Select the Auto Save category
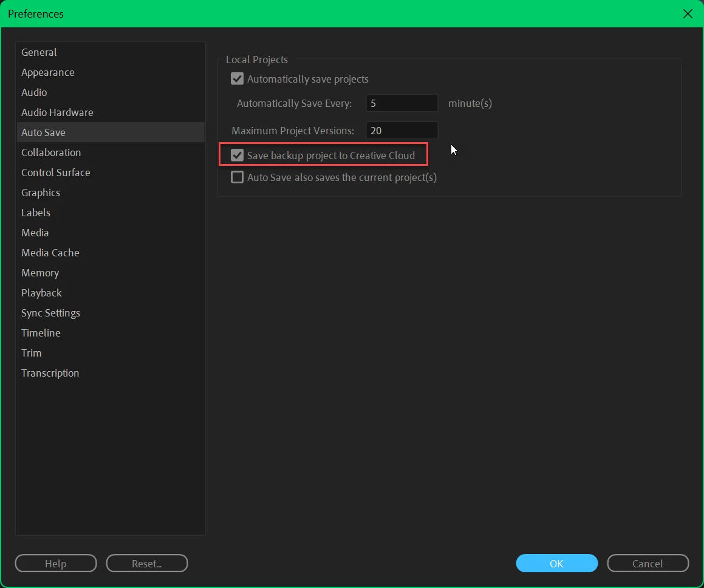Viewport: 704px width, 588px height. pyautogui.click(x=111, y=132)
